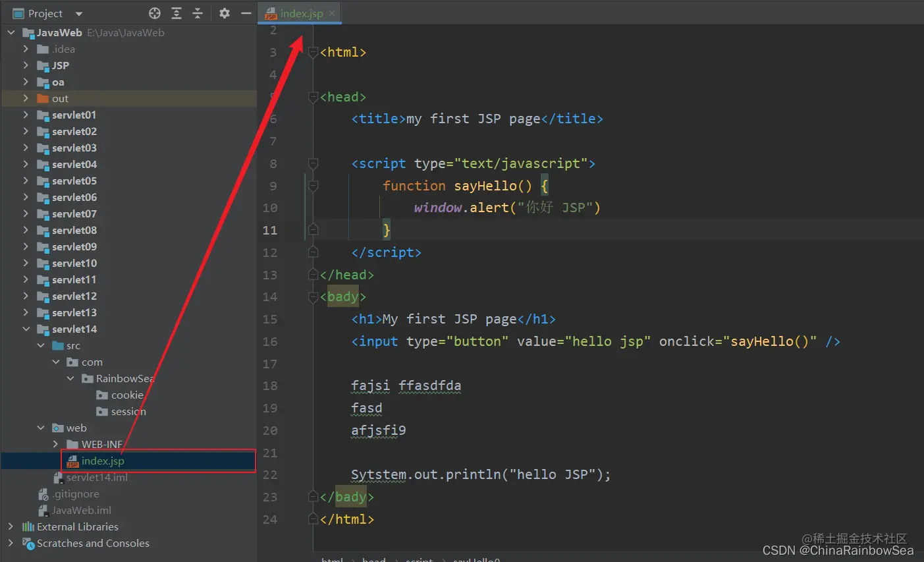Expand the .idea folder
924x562 pixels.
point(26,49)
